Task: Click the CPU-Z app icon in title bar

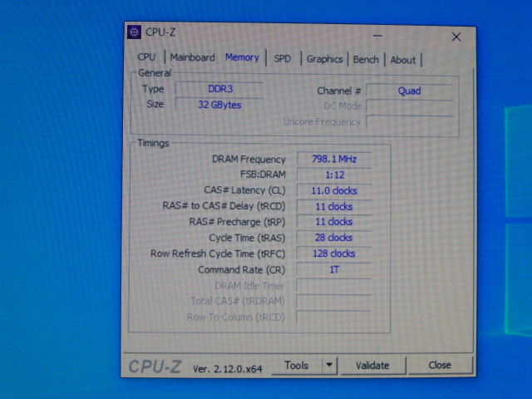Action: click(x=134, y=32)
